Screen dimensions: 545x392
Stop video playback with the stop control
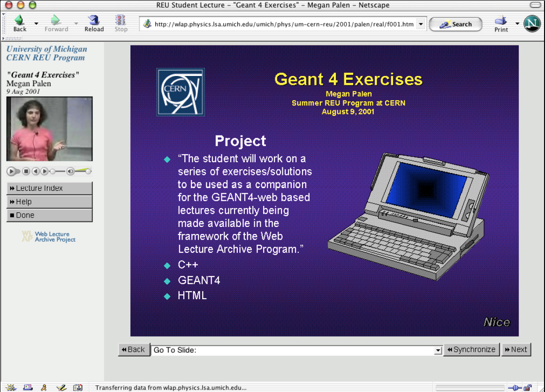25,171
